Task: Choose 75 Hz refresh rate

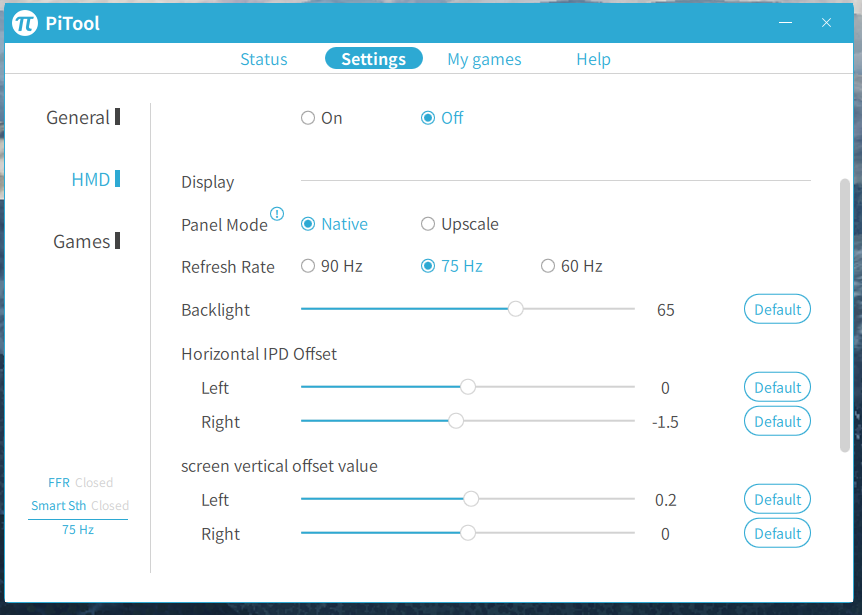Action: (x=428, y=266)
